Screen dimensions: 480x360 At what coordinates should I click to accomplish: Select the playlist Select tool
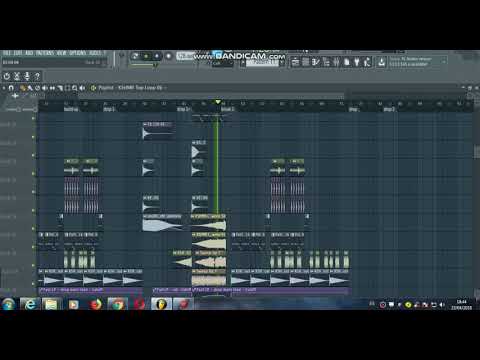(x=67, y=88)
